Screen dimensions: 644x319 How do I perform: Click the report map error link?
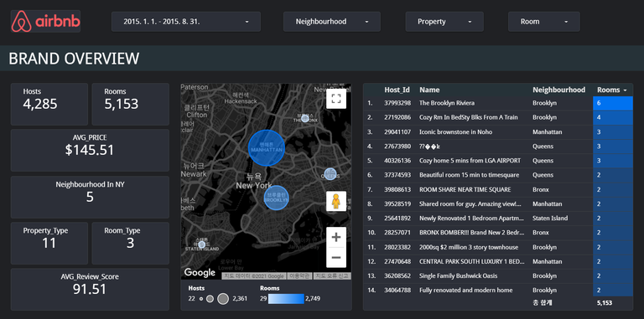(x=332, y=276)
